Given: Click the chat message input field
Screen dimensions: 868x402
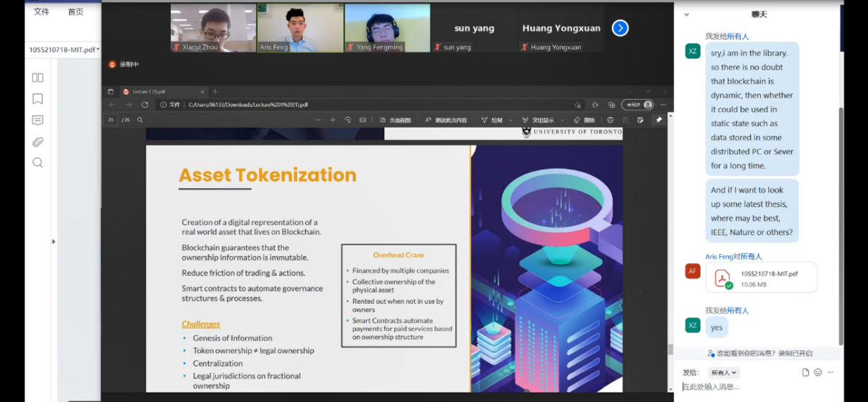Looking at the screenshot, I should point(754,387).
